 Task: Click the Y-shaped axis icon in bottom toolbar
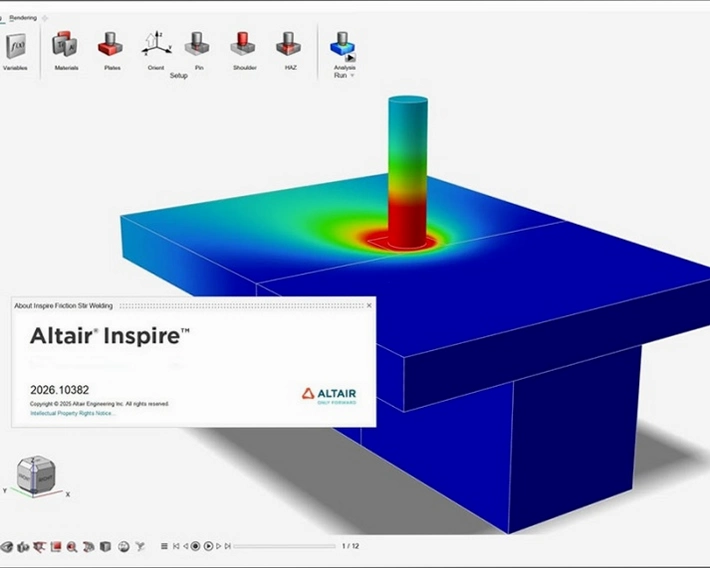click(x=140, y=547)
